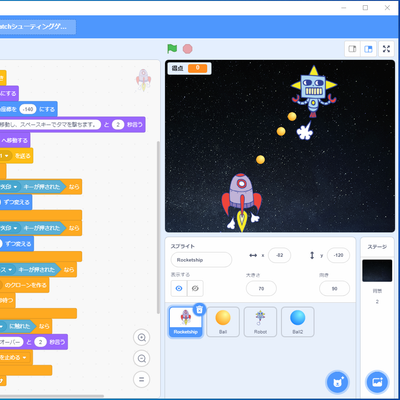The width and height of the screenshot is (400, 400).
Task: Click the ステージ panel heading
Action: coord(377,247)
